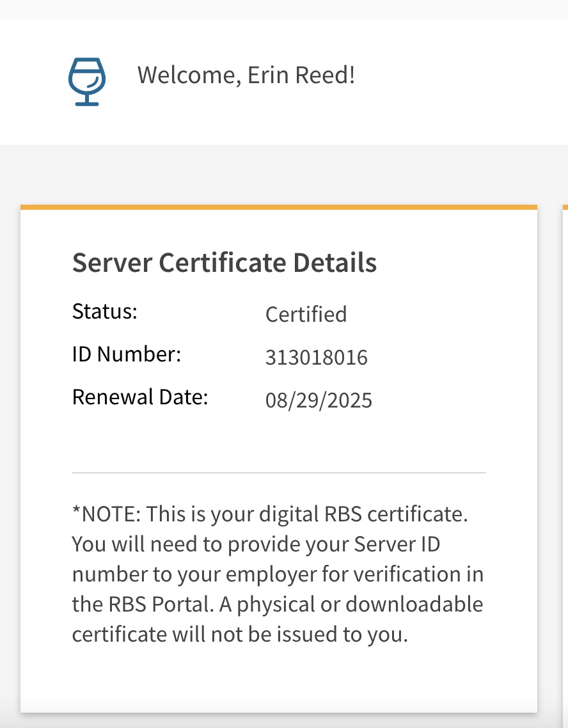Click the note's last line about issued certificate
568x728 pixels.
(239, 635)
